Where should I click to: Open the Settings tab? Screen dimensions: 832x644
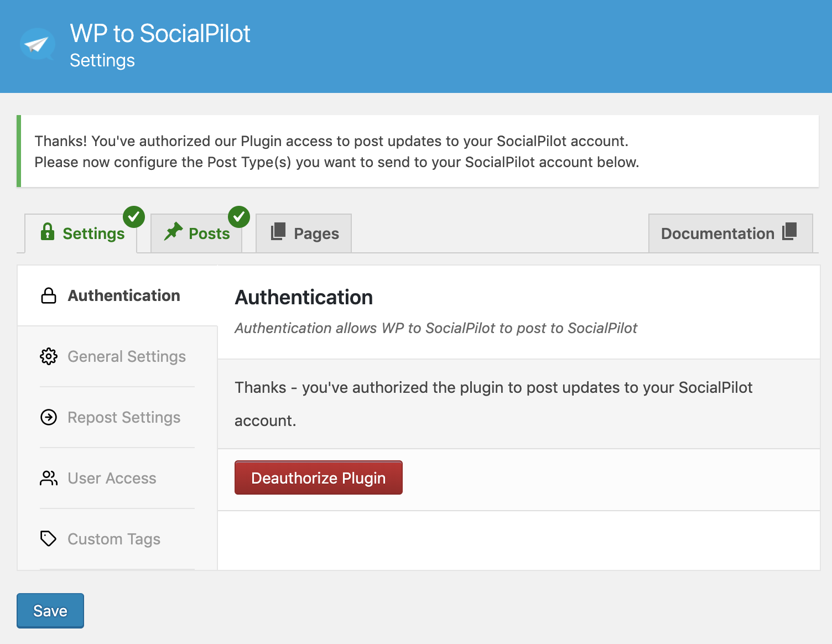pyautogui.click(x=81, y=233)
